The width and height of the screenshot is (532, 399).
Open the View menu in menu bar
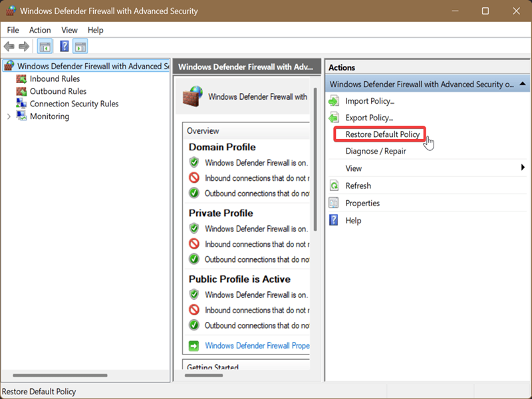point(69,30)
